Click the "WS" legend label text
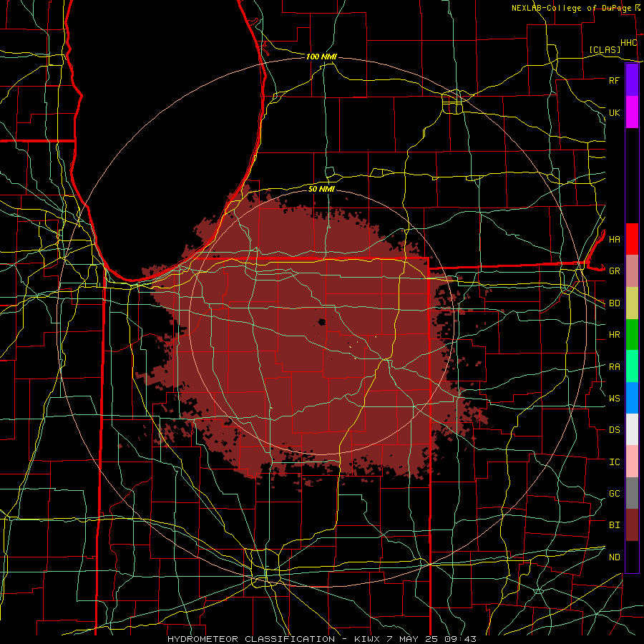The image size is (644, 644). [614, 398]
